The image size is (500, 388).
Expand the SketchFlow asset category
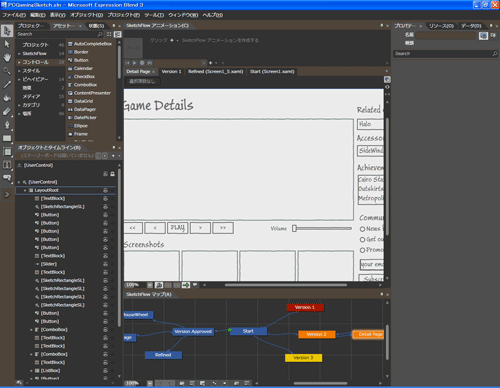(x=19, y=54)
